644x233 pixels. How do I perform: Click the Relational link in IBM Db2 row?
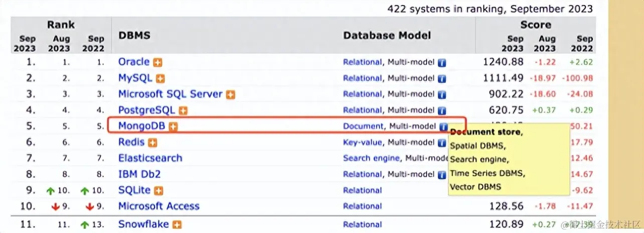[x=362, y=175]
